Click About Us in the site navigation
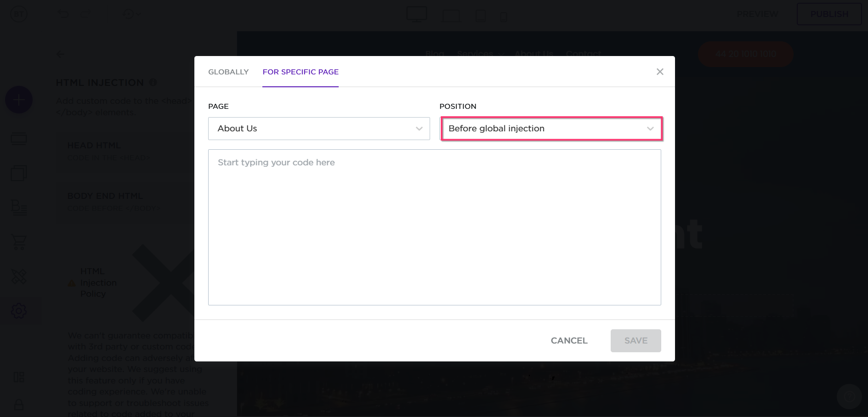The width and height of the screenshot is (868, 417). (x=534, y=54)
